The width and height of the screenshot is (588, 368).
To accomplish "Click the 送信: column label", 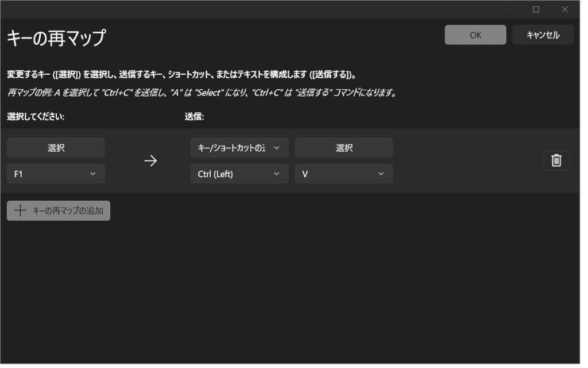I will [194, 116].
